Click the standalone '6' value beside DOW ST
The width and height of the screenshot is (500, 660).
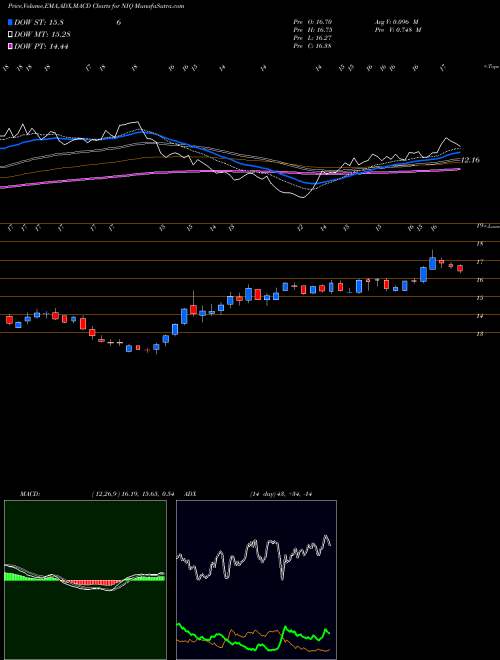click(119, 22)
